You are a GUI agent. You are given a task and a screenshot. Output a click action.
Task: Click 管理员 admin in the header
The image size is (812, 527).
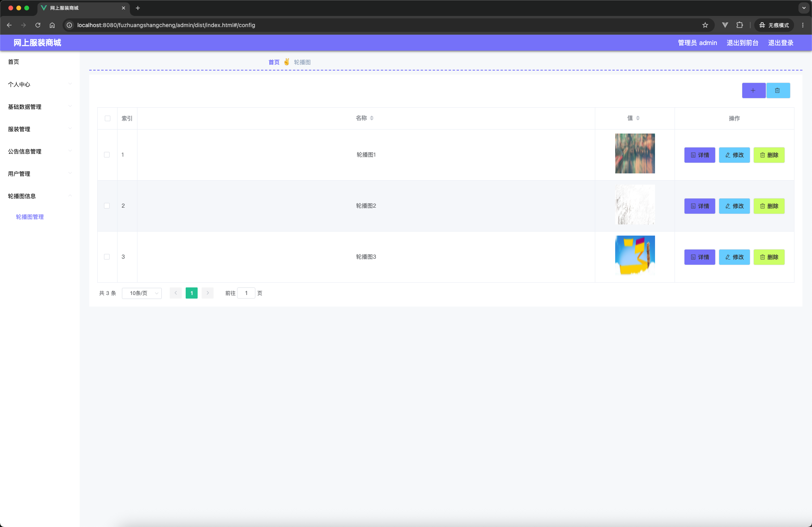click(697, 43)
